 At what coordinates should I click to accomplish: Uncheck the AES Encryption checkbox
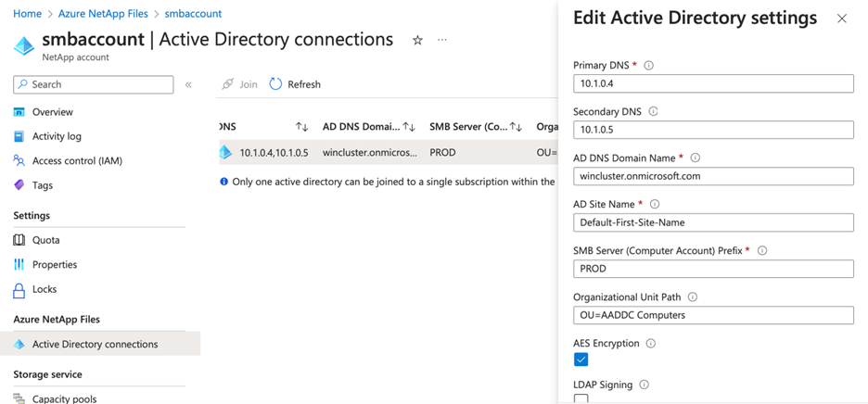point(581,360)
